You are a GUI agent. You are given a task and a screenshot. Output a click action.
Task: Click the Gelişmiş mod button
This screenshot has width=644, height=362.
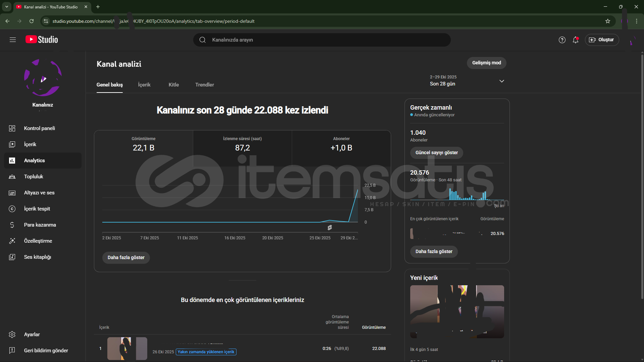click(486, 63)
